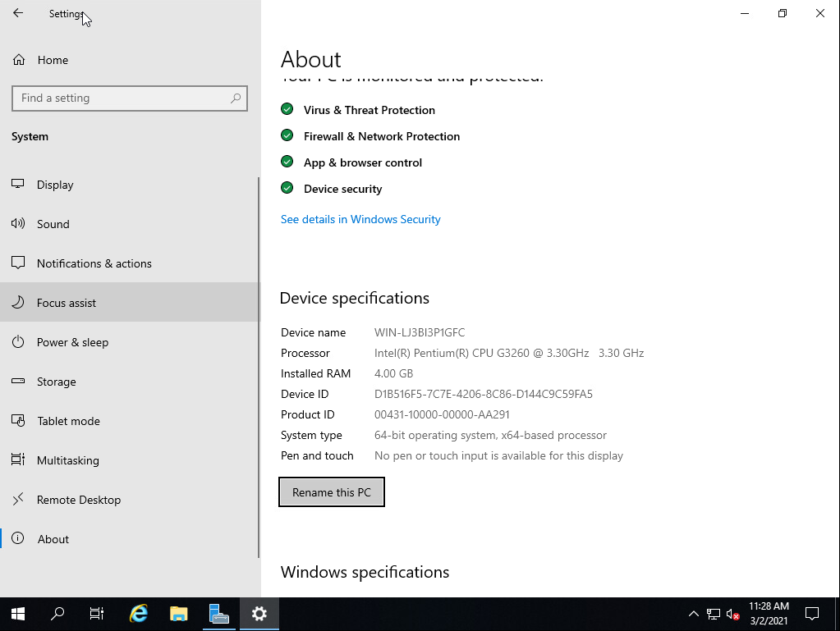Click the App & browser control label
The height and width of the screenshot is (631, 840).
coord(363,162)
